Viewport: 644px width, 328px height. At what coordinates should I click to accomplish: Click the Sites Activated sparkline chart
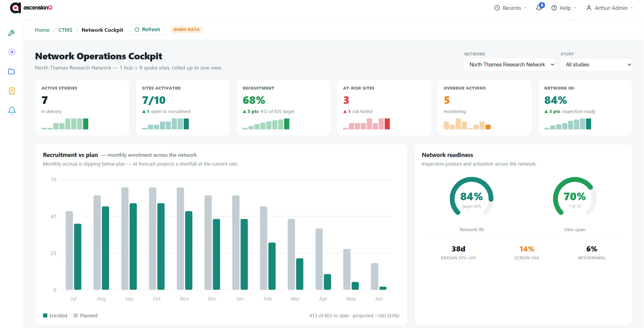(165, 124)
